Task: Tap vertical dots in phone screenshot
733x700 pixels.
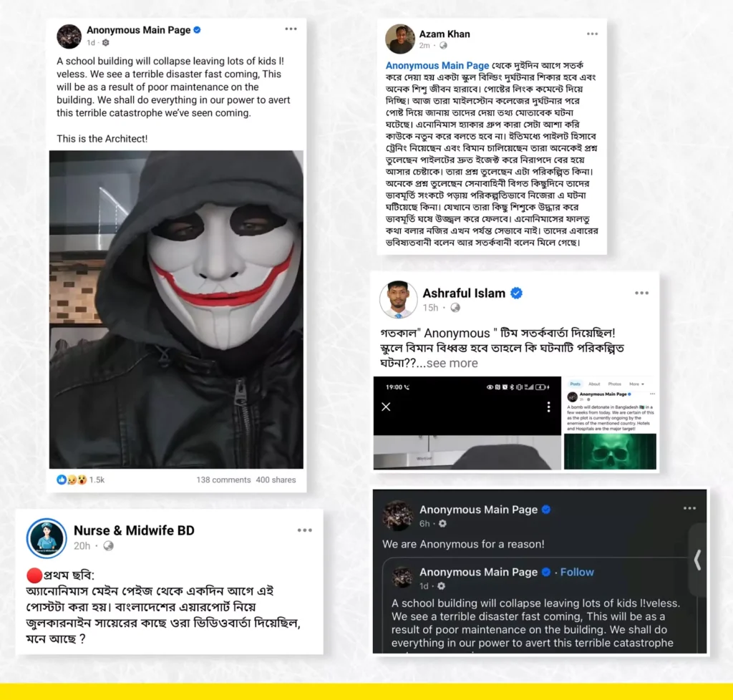Action: [x=548, y=407]
